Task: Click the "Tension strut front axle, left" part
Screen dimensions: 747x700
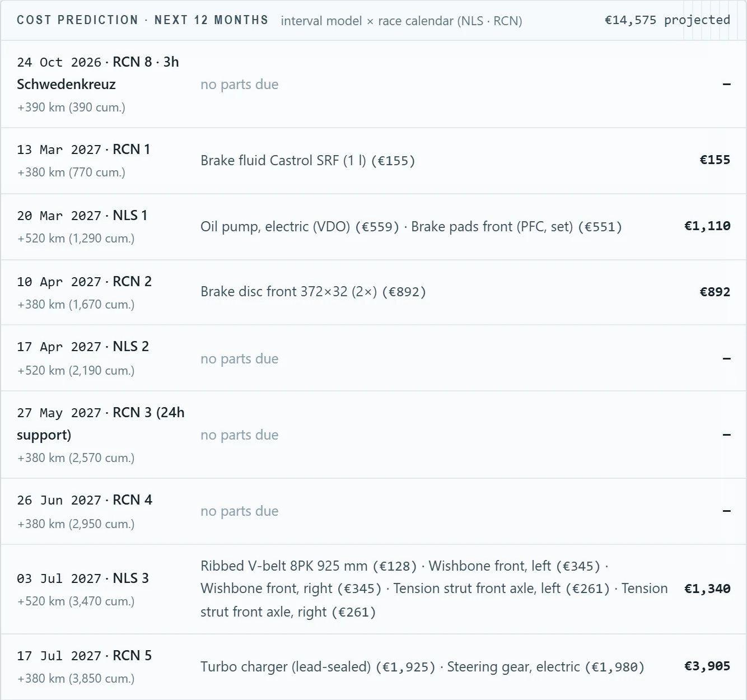Action: pos(477,589)
